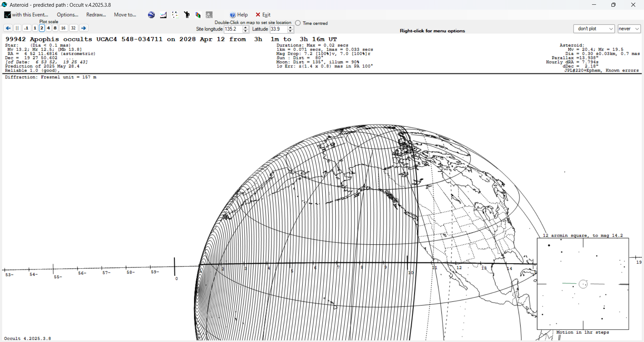Click the 'Right-click for menu options' text
644x342 pixels.
click(x=432, y=31)
